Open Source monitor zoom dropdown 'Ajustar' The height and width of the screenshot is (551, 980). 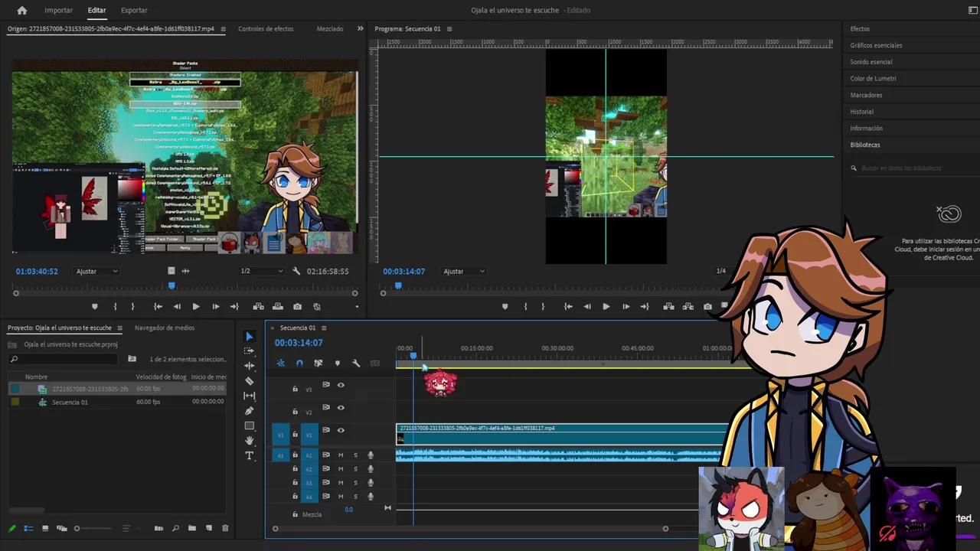(x=96, y=271)
